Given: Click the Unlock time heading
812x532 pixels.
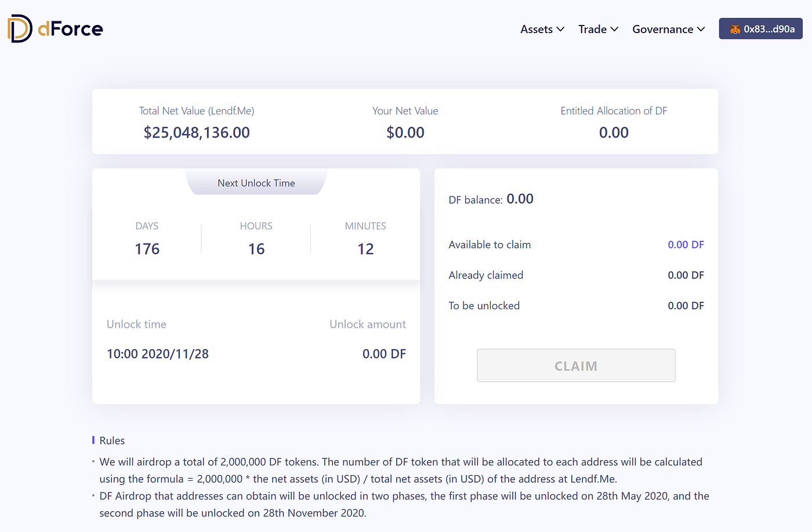Looking at the screenshot, I should [x=136, y=324].
